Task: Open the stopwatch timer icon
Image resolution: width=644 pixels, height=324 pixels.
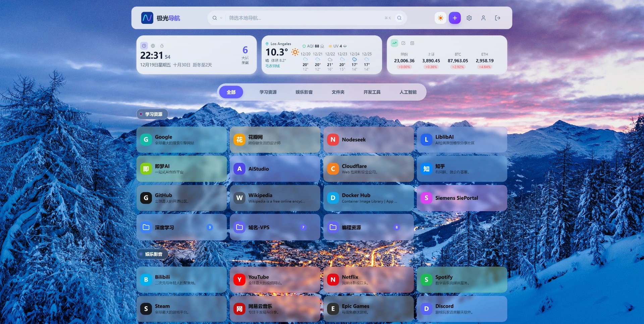Action: click(162, 46)
